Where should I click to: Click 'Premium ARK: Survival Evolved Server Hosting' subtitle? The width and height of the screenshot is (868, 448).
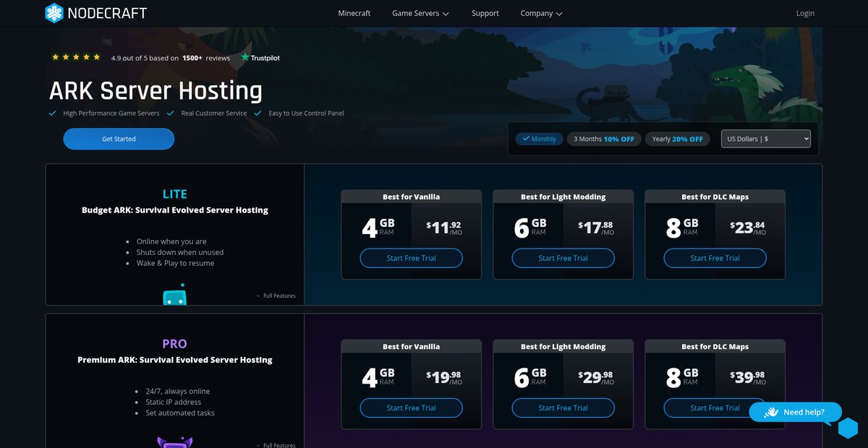tap(175, 360)
